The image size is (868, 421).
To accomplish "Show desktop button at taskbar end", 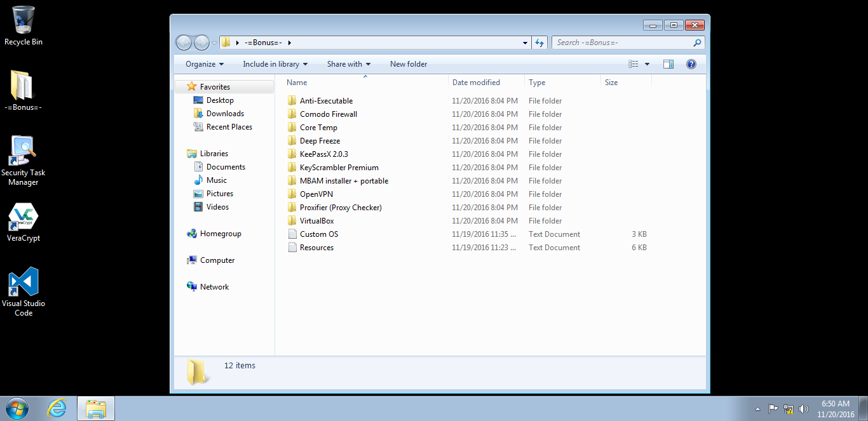I will (x=864, y=409).
